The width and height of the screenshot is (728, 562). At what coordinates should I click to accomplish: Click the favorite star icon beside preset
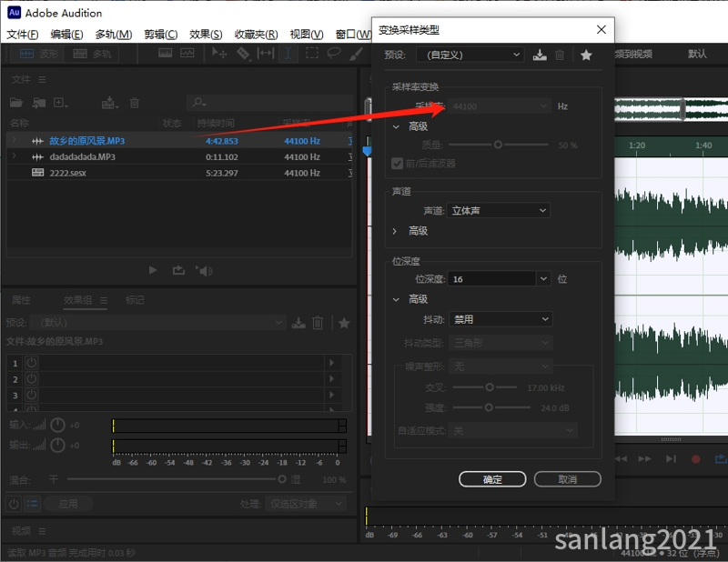(x=586, y=55)
